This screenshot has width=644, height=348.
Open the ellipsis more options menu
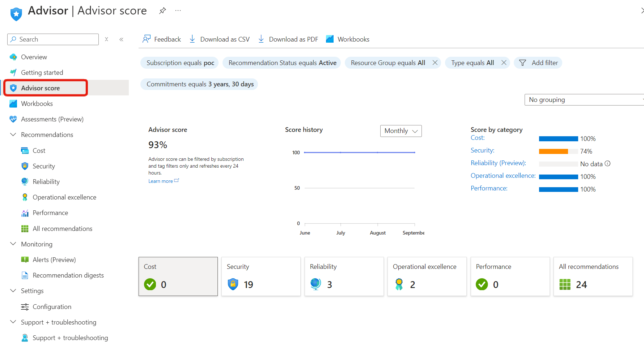click(178, 10)
